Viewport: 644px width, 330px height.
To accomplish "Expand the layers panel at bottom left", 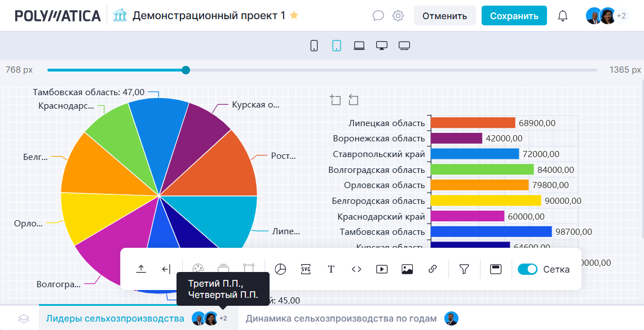I will [x=23, y=319].
